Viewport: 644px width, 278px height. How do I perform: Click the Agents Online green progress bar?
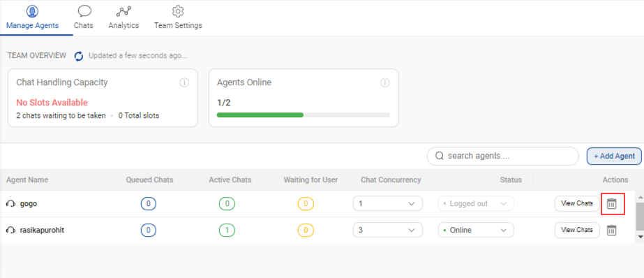pos(260,115)
